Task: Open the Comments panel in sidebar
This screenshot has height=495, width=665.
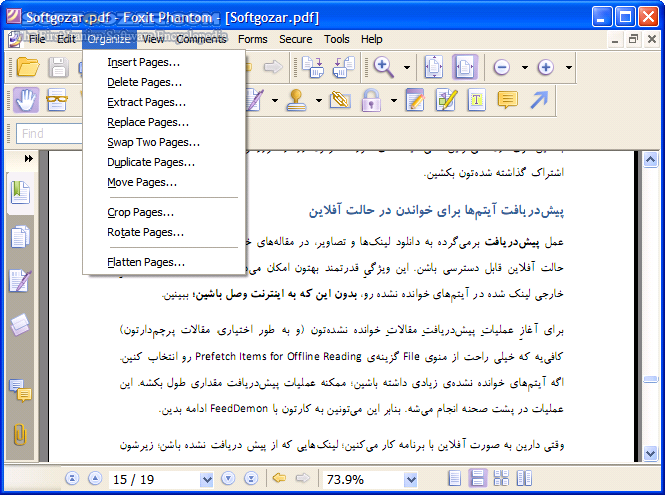Action: (x=20, y=390)
